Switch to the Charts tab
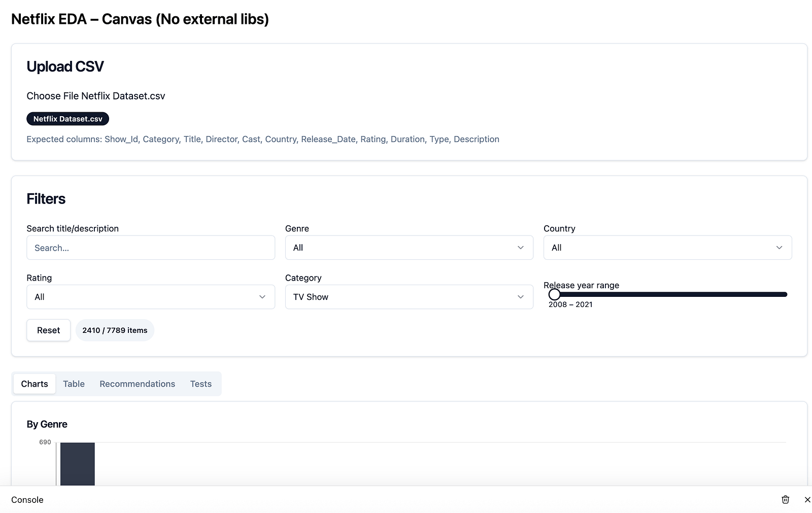 [x=35, y=384]
